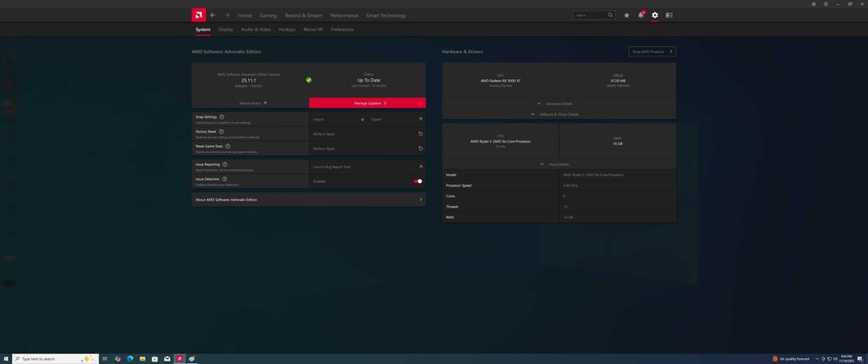Select the Audio & Video sub-tab

click(256, 30)
